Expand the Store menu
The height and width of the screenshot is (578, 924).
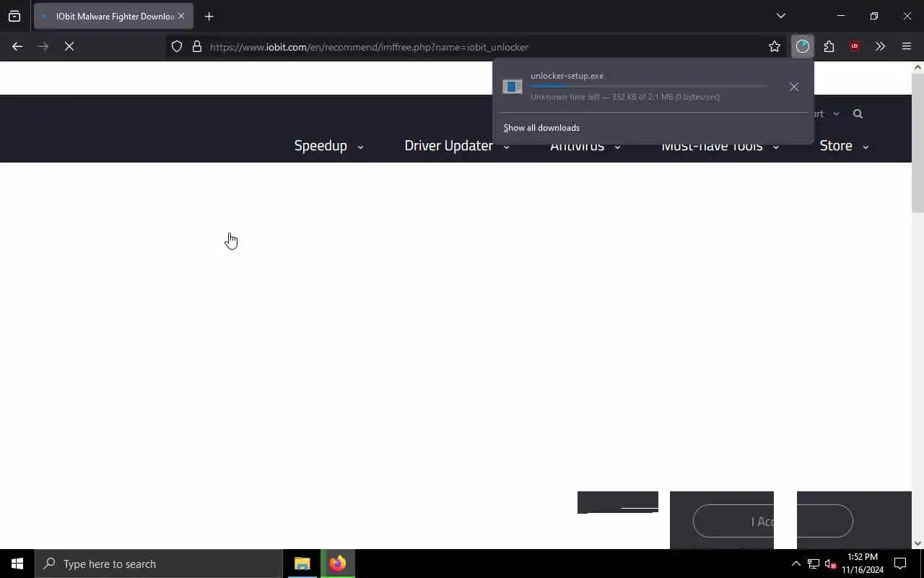click(844, 146)
